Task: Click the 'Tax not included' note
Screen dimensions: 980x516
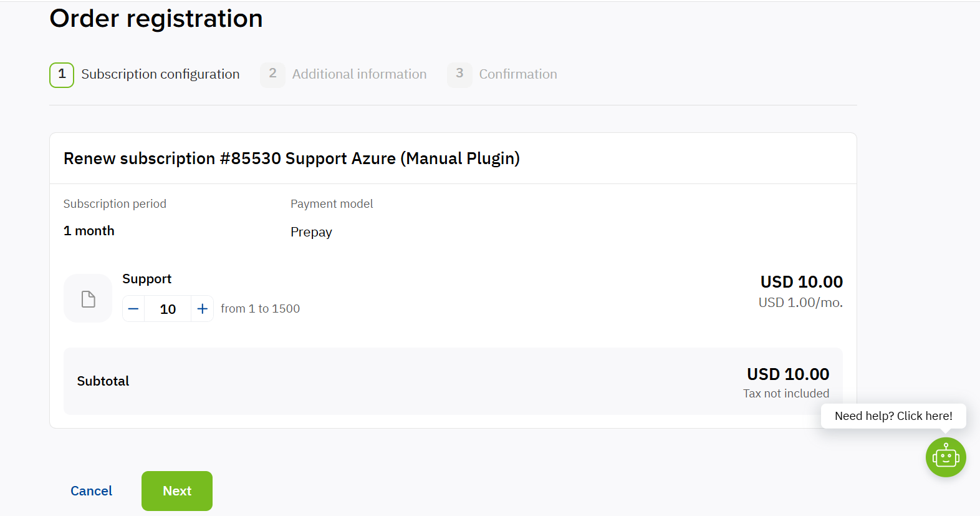Action: (786, 394)
